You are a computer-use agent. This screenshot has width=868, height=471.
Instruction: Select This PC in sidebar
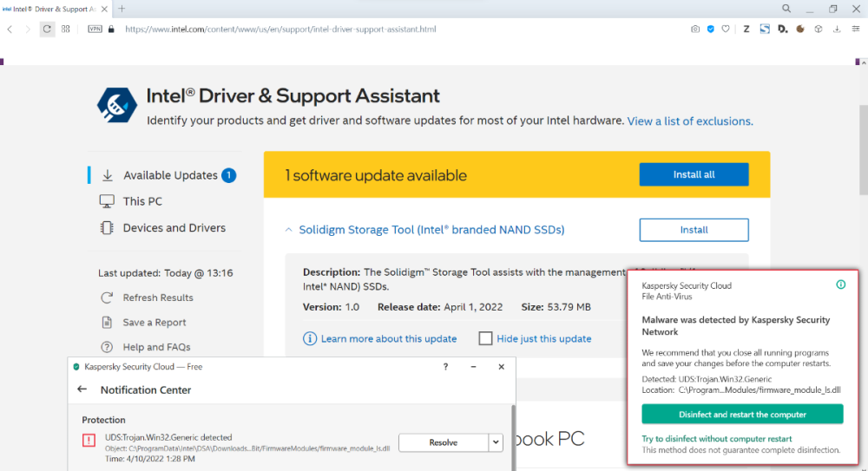[x=143, y=201]
